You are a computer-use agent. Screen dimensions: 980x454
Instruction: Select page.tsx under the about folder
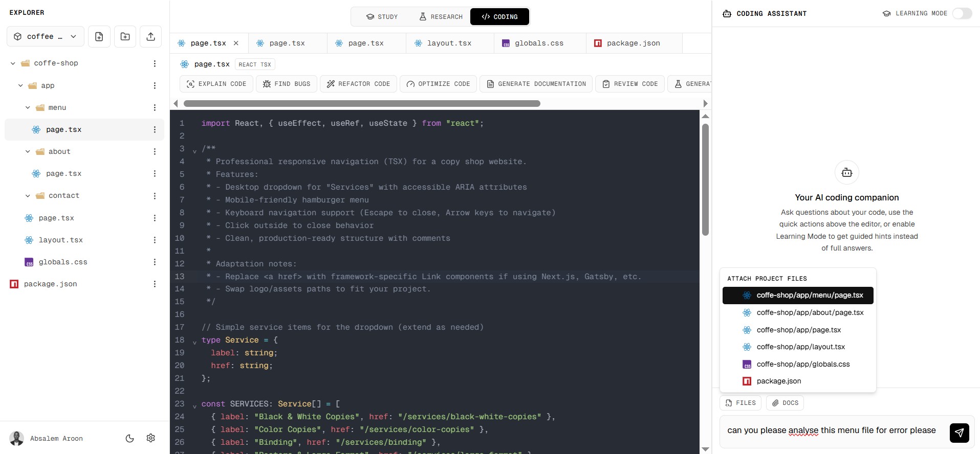tap(84, 173)
